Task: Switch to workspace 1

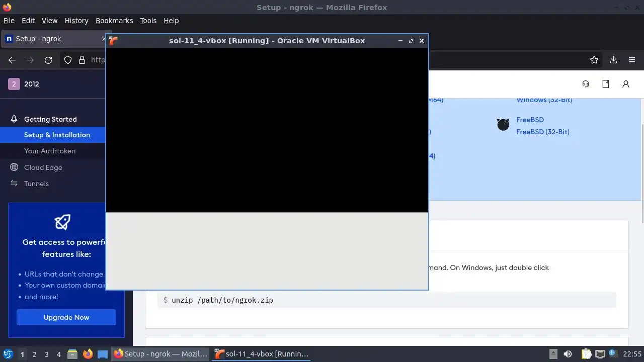Action: coord(22,354)
